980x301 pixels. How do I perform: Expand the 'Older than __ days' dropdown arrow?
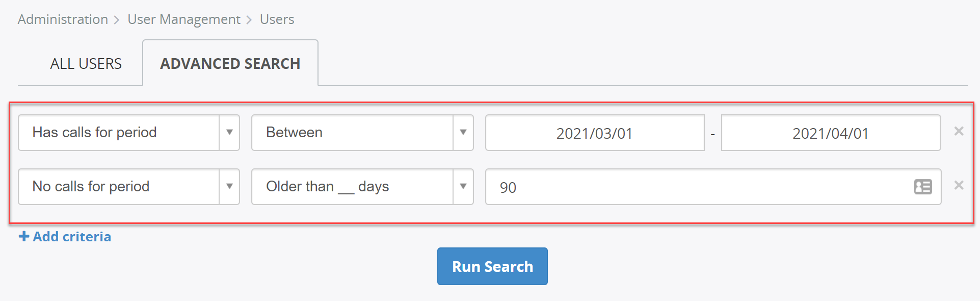point(463,187)
